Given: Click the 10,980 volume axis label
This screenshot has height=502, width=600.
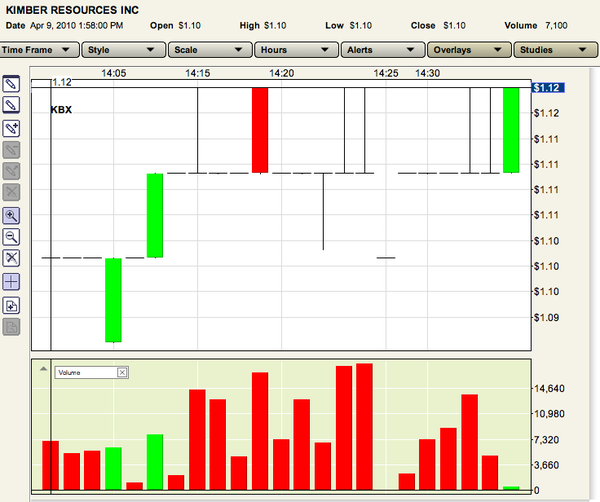Looking at the screenshot, I should pyautogui.click(x=549, y=414).
